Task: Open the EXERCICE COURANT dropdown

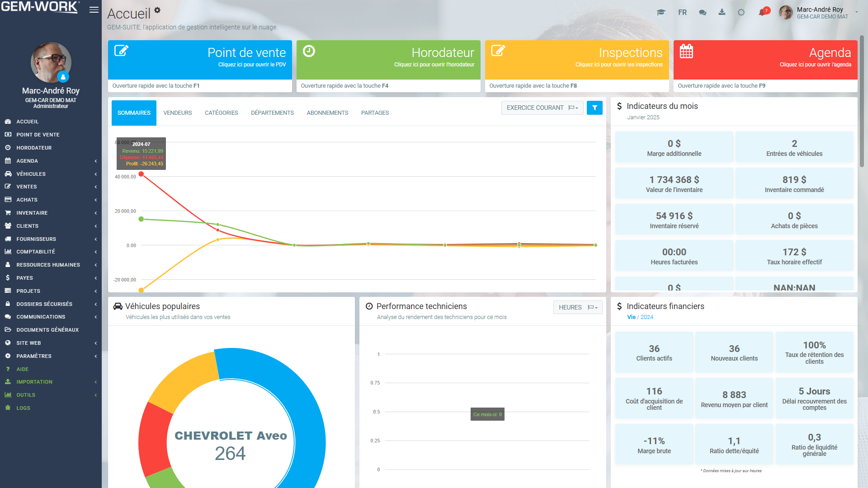Action: click(542, 108)
